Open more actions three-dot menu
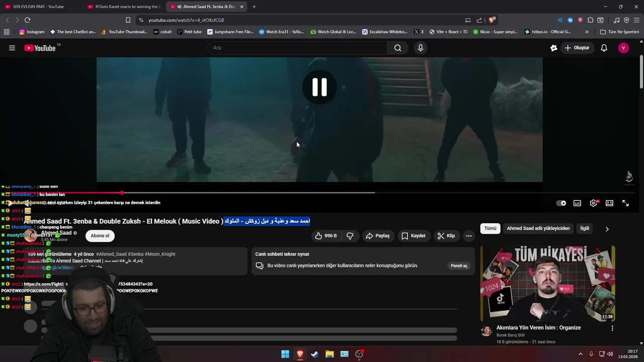 (x=469, y=236)
